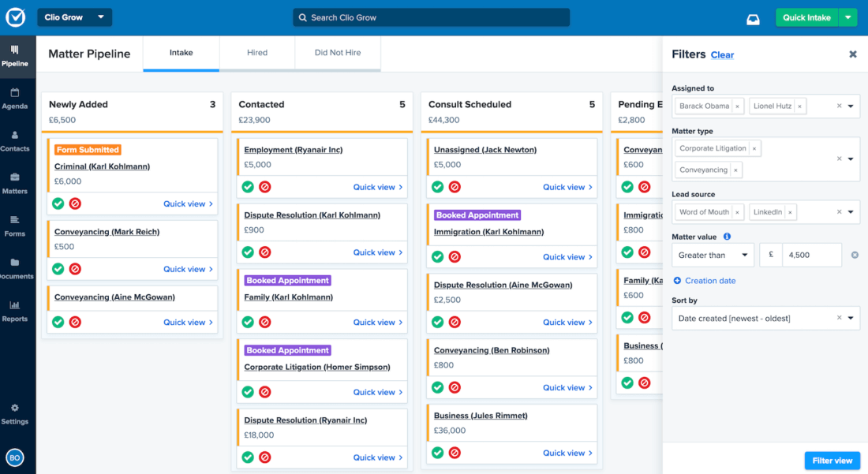Click the Clear filters link
The height and width of the screenshot is (474, 868).
pos(722,55)
